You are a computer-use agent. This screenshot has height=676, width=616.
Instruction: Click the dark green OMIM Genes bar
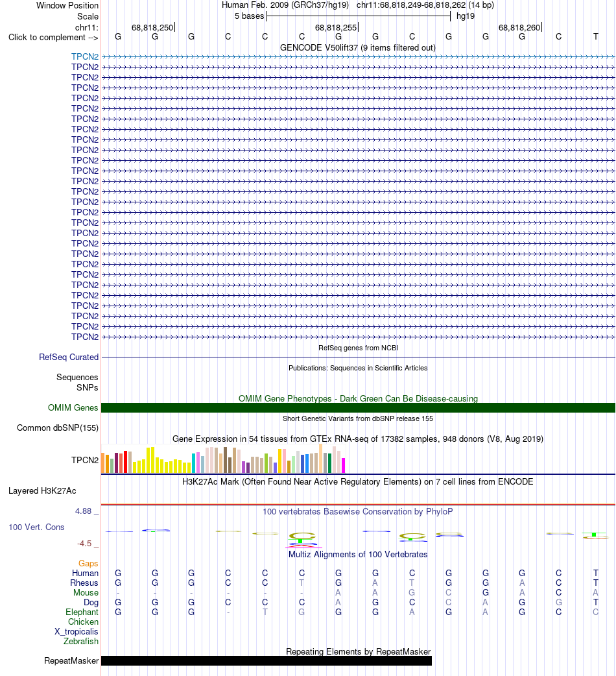[358, 408]
